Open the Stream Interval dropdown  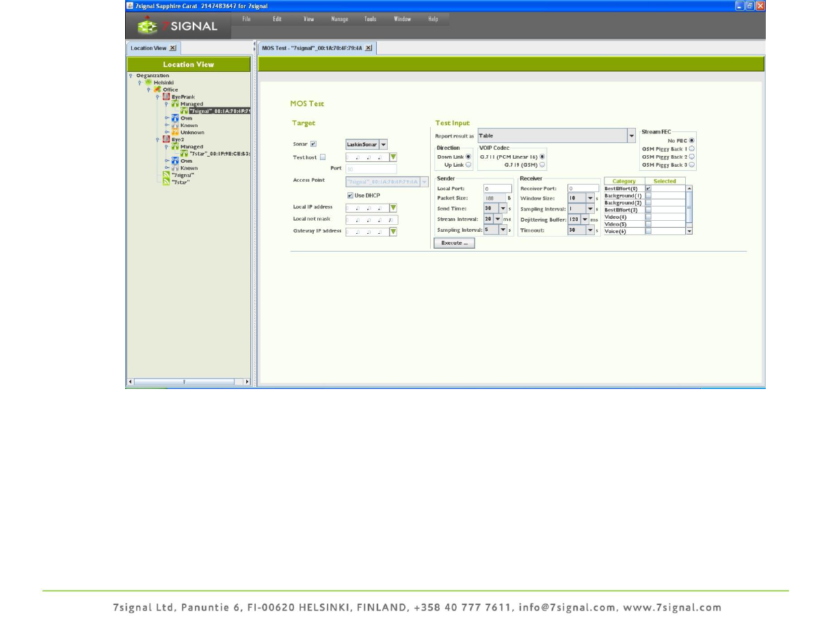coord(498,219)
